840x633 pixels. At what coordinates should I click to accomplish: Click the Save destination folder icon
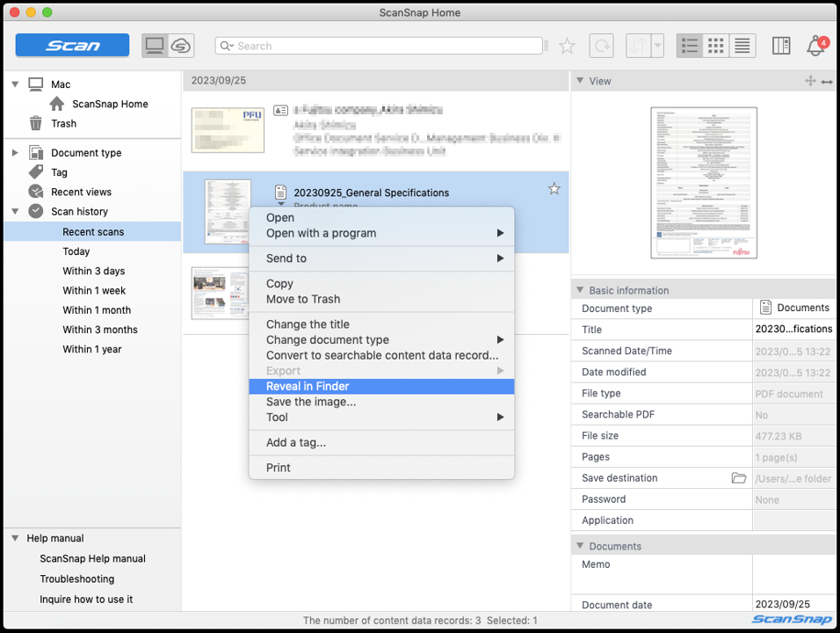pos(739,478)
